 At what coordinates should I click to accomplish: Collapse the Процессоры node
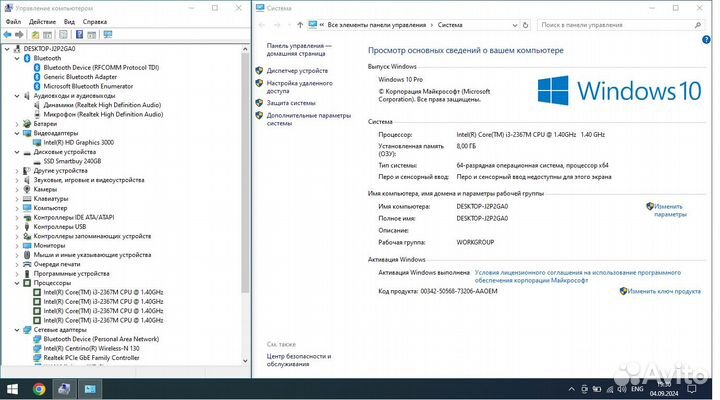[17, 283]
